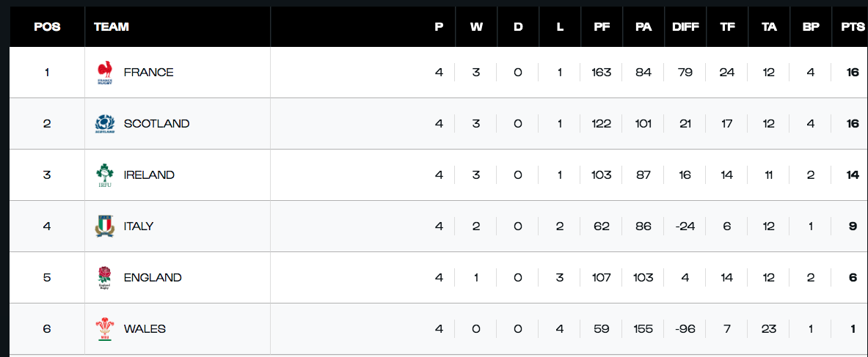Click the Ireland IRFU shamrock logo
The image size is (868, 357).
(105, 175)
